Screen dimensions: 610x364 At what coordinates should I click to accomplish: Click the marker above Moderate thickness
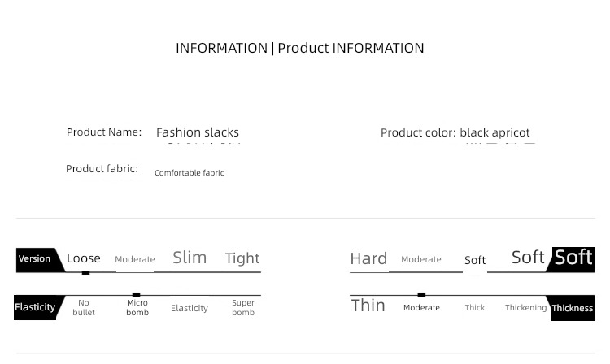click(x=421, y=294)
